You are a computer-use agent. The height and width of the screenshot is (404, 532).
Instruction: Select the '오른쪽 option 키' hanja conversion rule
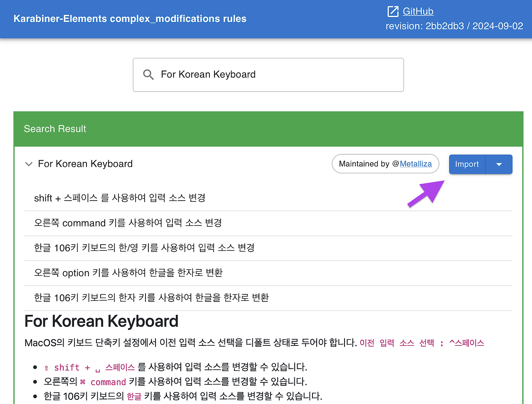(x=268, y=273)
